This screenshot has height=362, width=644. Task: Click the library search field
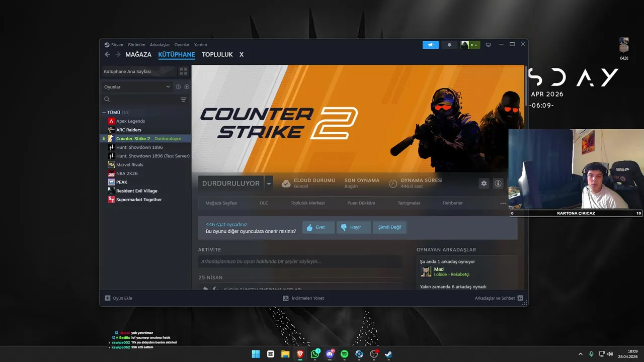[x=141, y=100]
